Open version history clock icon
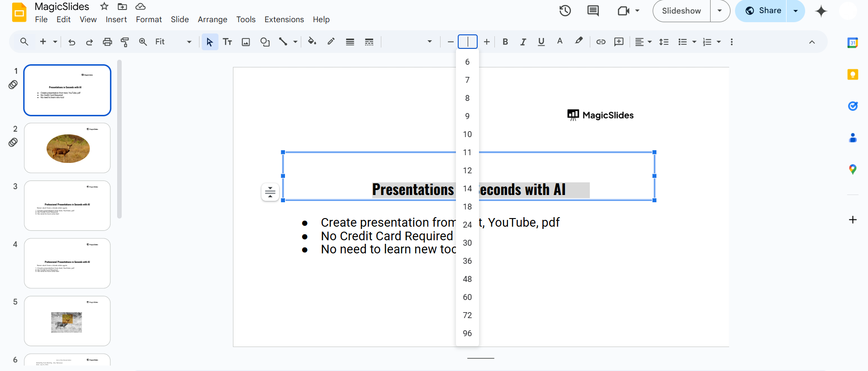Screen dimensions: 868x371 click(565, 11)
